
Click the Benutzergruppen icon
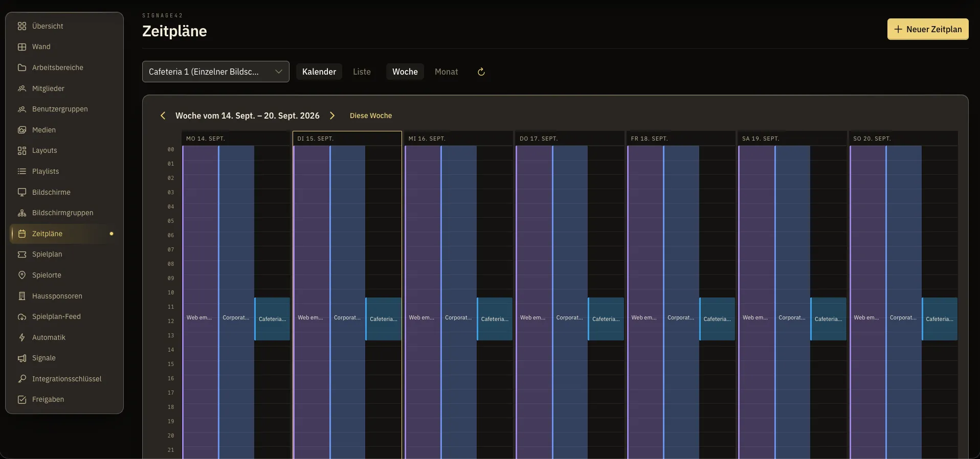(x=22, y=109)
